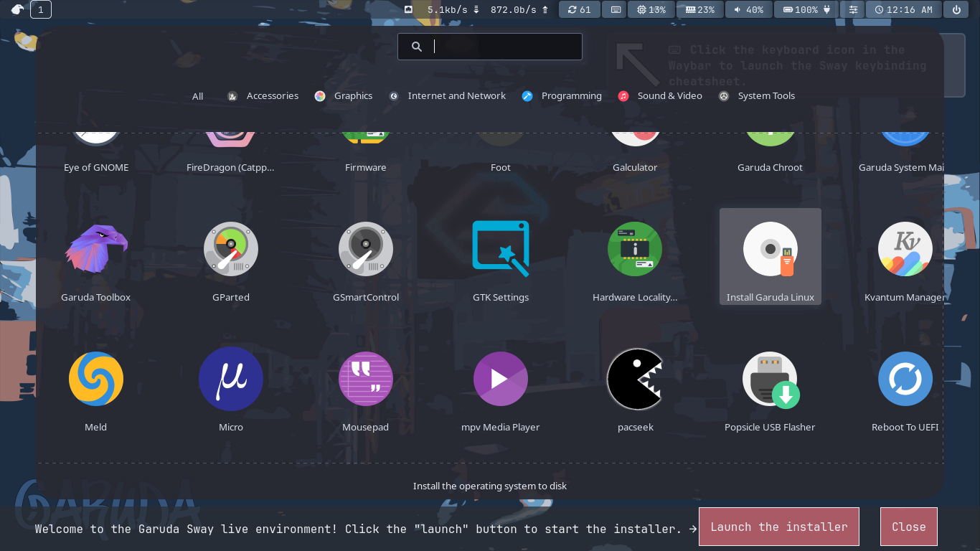Click the "Install the operating system to disk" description
This screenshot has width=980, height=551.
tap(490, 486)
